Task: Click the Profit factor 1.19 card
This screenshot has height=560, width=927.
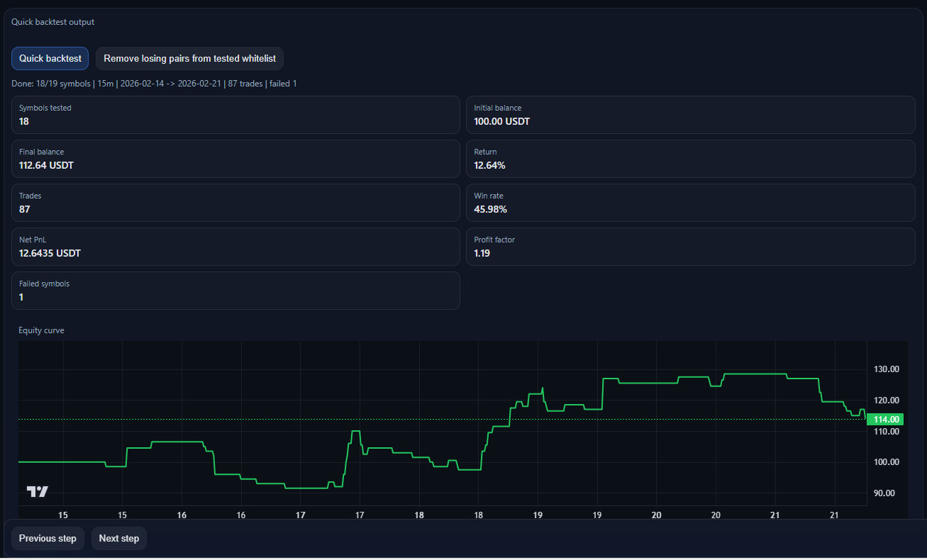Action: point(690,247)
